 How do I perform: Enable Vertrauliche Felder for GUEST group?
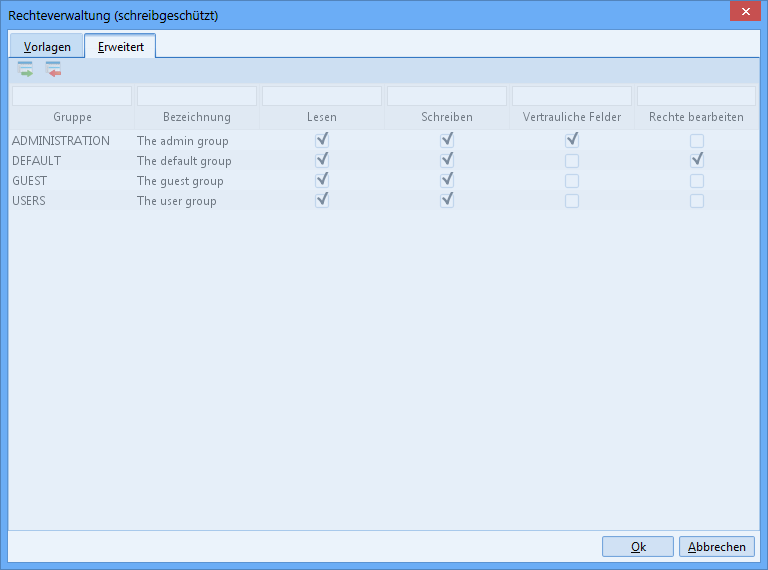[572, 181]
